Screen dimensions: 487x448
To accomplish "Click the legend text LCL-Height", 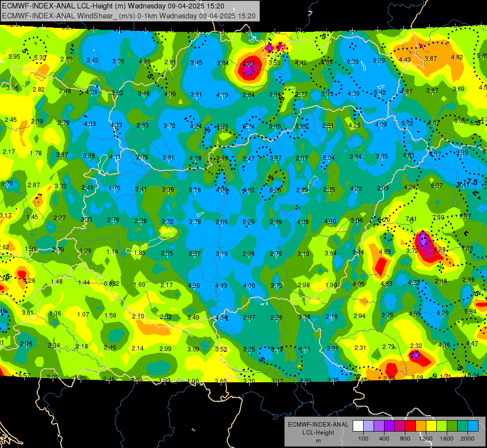I will (x=318, y=433).
